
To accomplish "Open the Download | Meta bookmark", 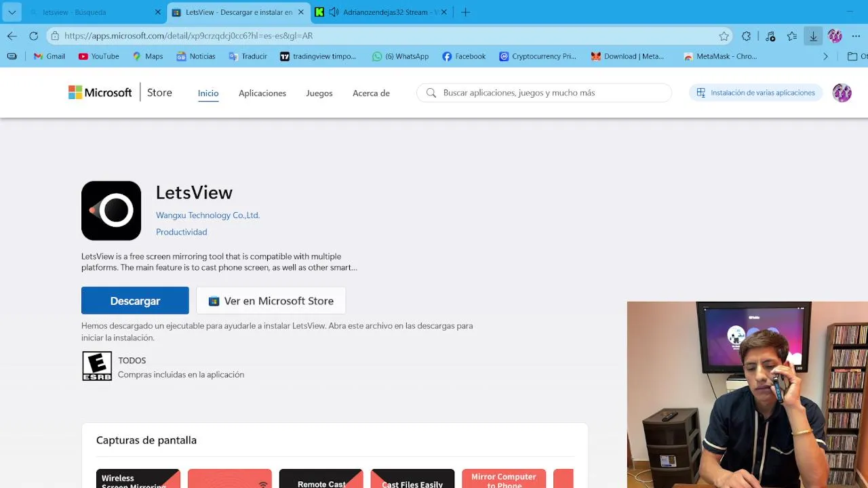I will pos(627,56).
